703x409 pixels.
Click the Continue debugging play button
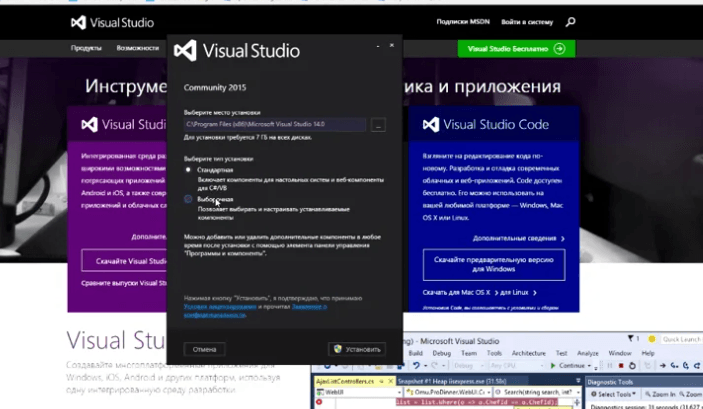(x=553, y=365)
